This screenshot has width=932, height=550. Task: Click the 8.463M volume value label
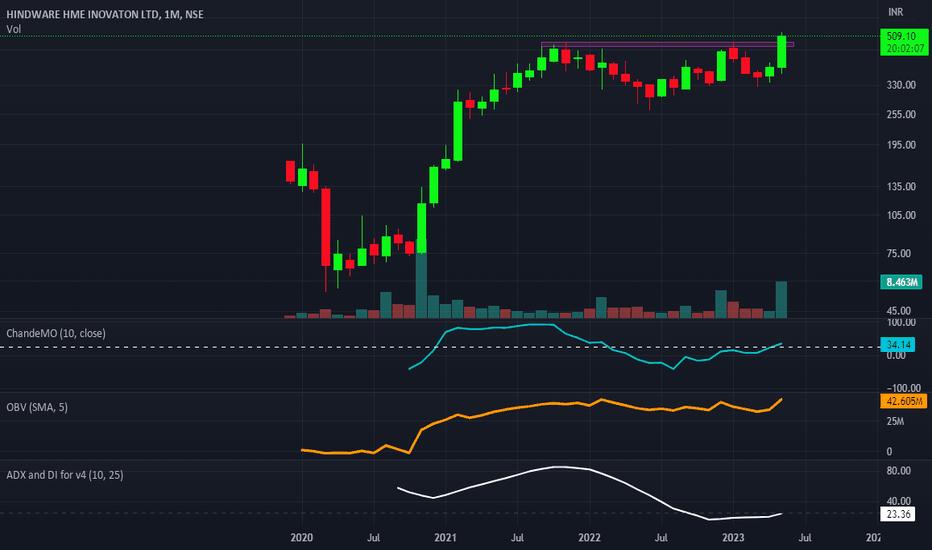[x=901, y=282]
